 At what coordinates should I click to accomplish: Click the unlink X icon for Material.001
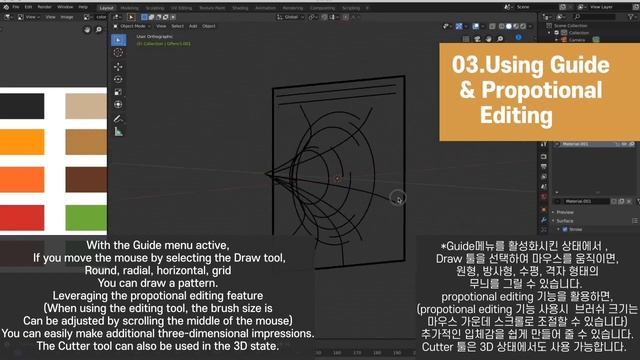pos(629,201)
